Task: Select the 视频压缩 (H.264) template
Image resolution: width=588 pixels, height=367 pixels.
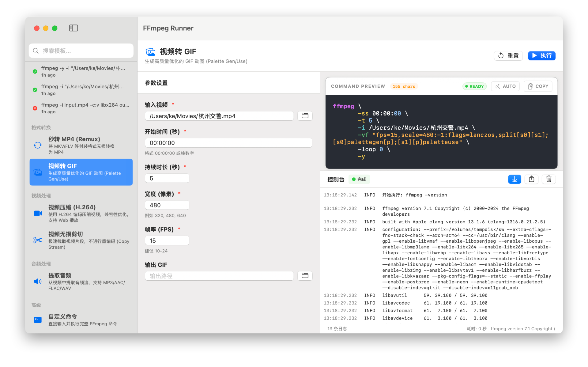Action: (81, 214)
